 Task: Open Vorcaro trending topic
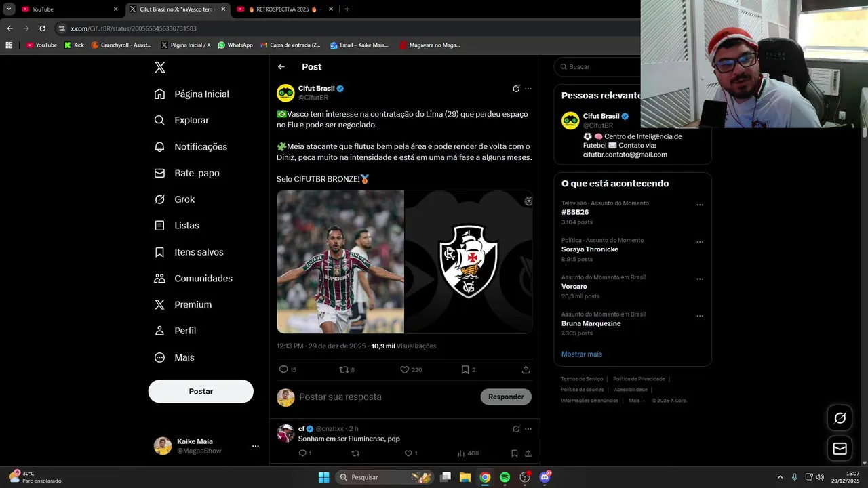point(574,286)
